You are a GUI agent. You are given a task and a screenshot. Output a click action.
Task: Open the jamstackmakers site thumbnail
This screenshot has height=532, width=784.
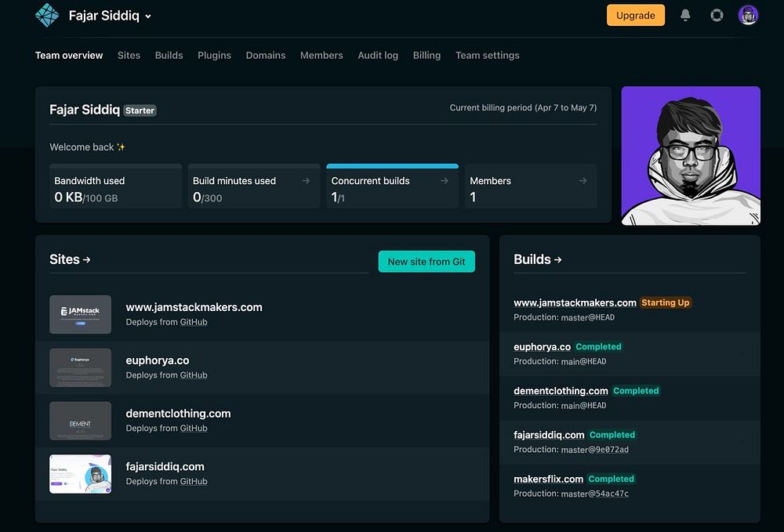(x=81, y=315)
